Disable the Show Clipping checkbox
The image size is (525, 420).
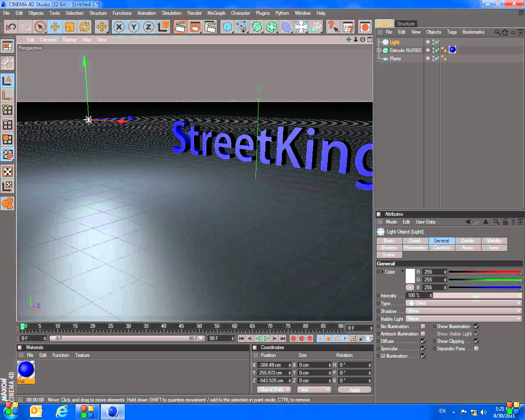pyautogui.click(x=476, y=341)
